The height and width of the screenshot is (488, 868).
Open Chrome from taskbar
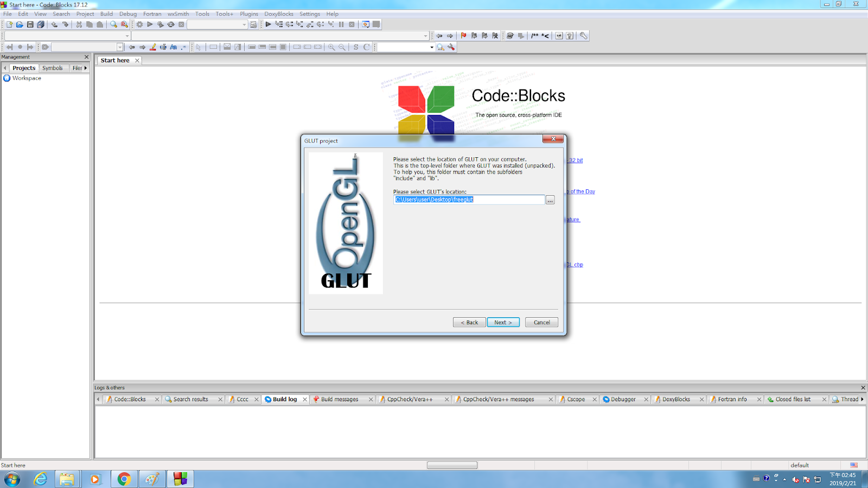(x=124, y=479)
